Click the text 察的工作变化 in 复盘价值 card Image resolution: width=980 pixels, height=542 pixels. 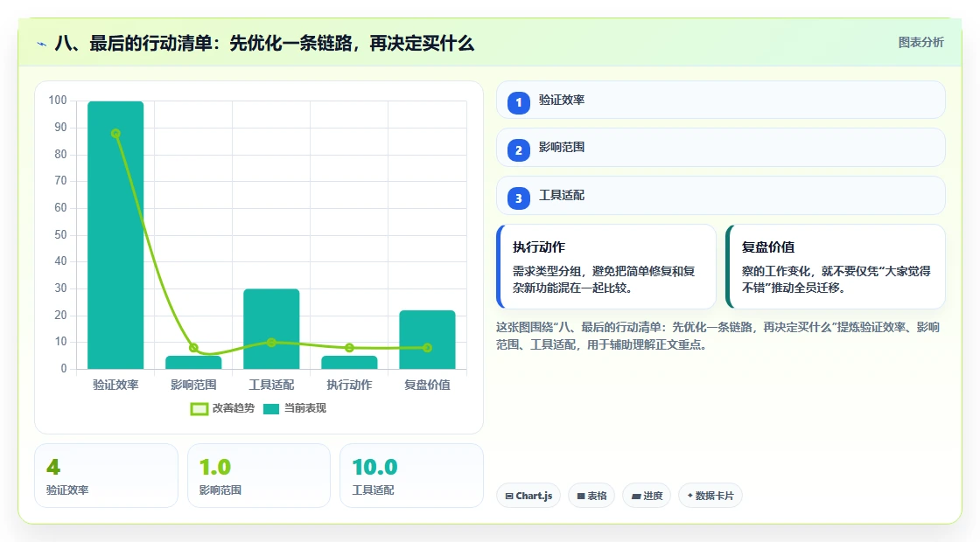pyautogui.click(x=775, y=272)
